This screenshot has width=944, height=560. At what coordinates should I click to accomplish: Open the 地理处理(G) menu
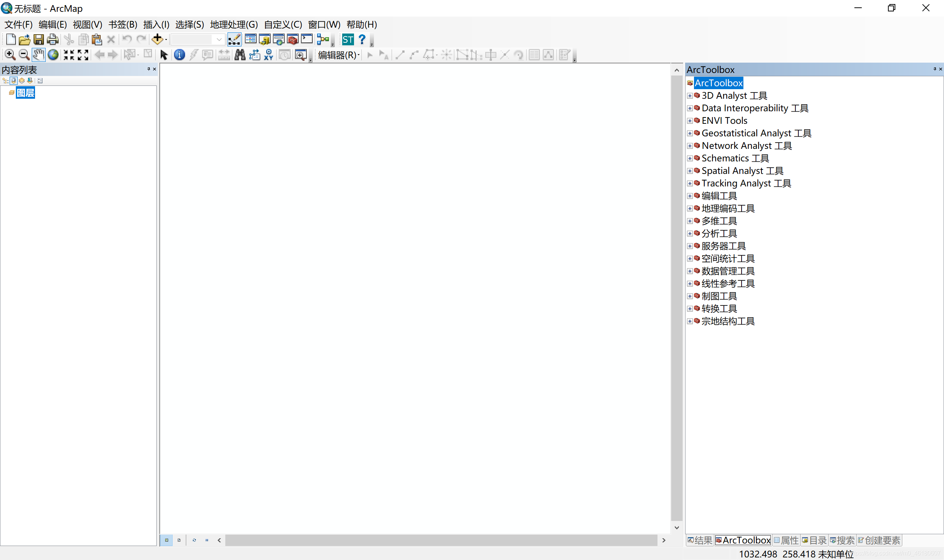pos(234,25)
